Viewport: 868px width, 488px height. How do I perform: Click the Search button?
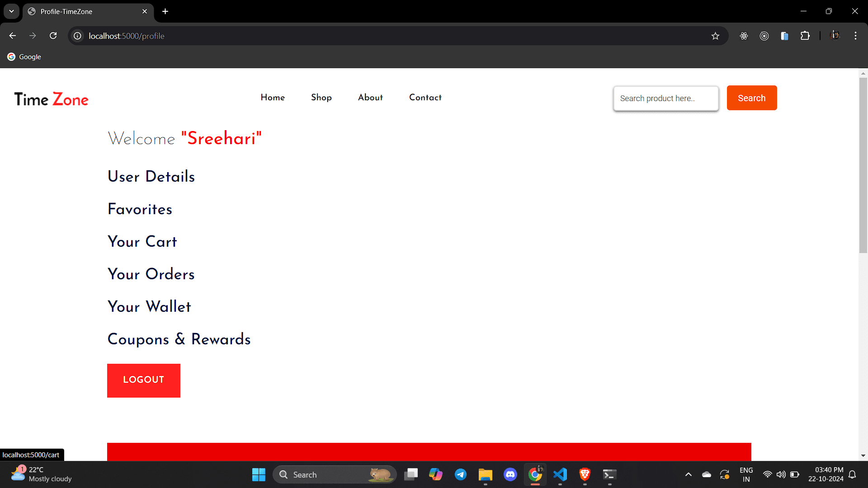coord(751,98)
